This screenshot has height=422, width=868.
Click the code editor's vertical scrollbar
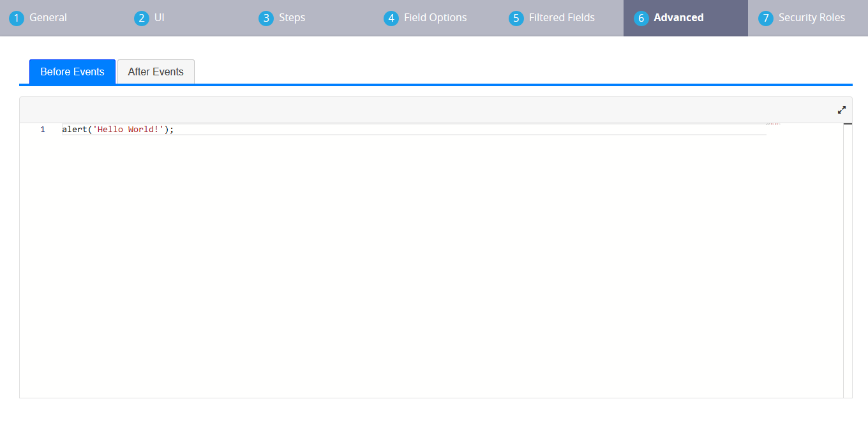tap(848, 255)
